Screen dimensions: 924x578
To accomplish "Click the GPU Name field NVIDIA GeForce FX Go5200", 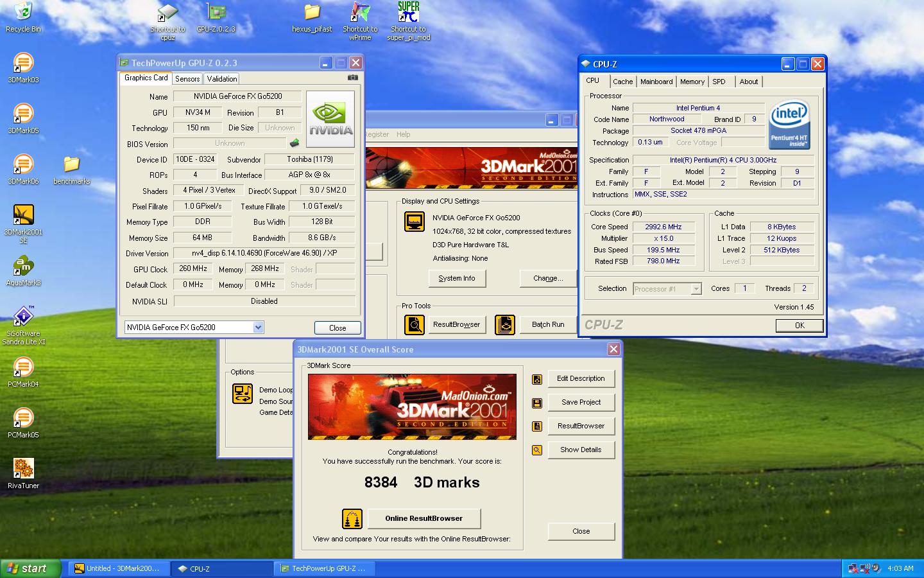I will (x=237, y=96).
